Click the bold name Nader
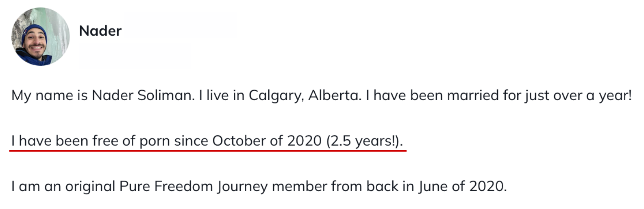This screenshot has height=209, width=644. pos(100,31)
